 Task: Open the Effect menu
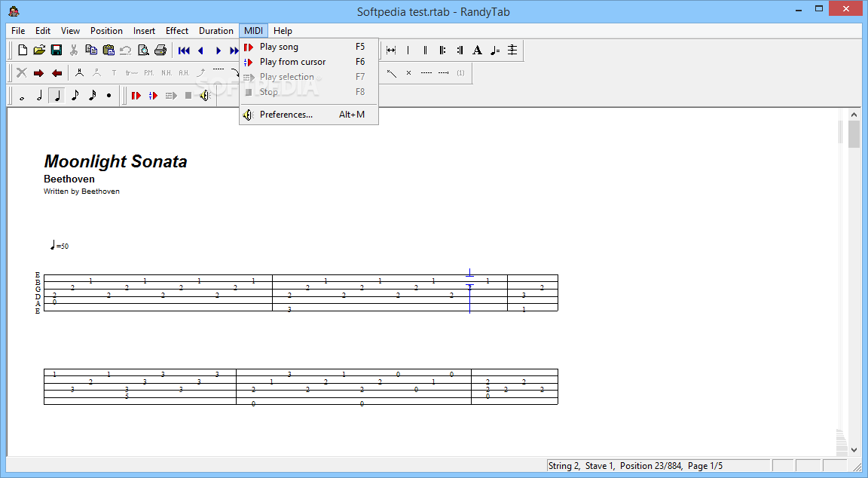coord(177,30)
